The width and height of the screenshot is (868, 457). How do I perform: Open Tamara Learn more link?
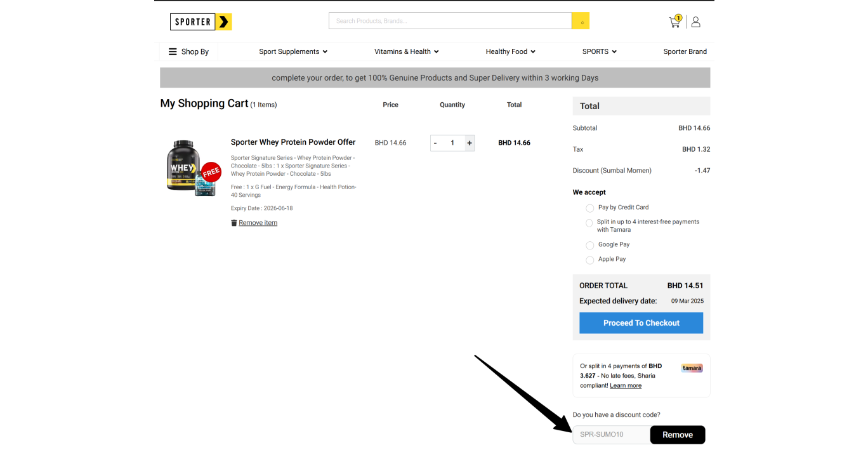click(x=626, y=385)
